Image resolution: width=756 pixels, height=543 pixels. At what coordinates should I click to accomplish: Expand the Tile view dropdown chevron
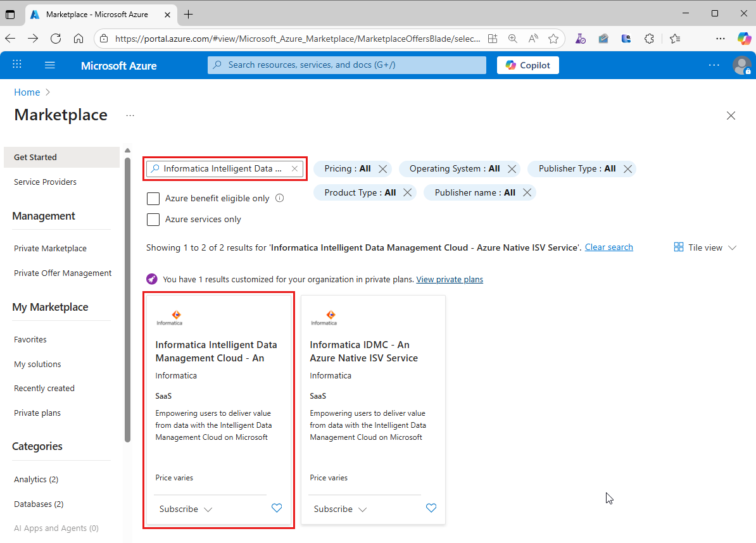[732, 247]
